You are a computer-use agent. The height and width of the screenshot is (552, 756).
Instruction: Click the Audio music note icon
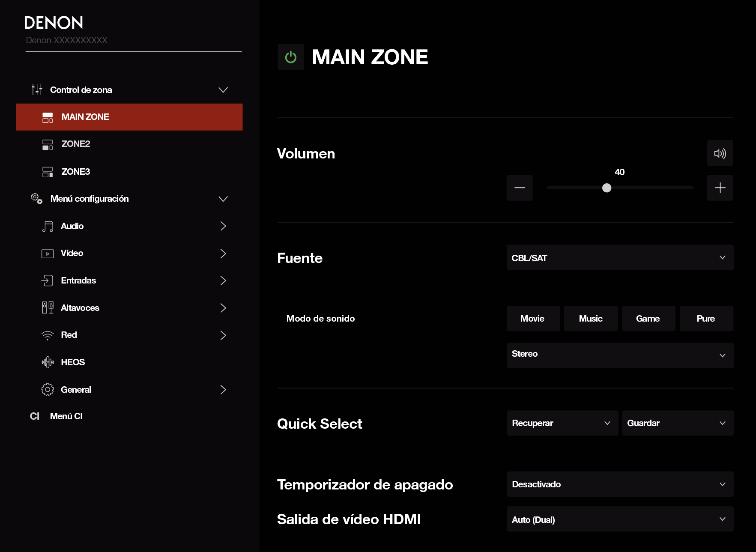coord(48,227)
